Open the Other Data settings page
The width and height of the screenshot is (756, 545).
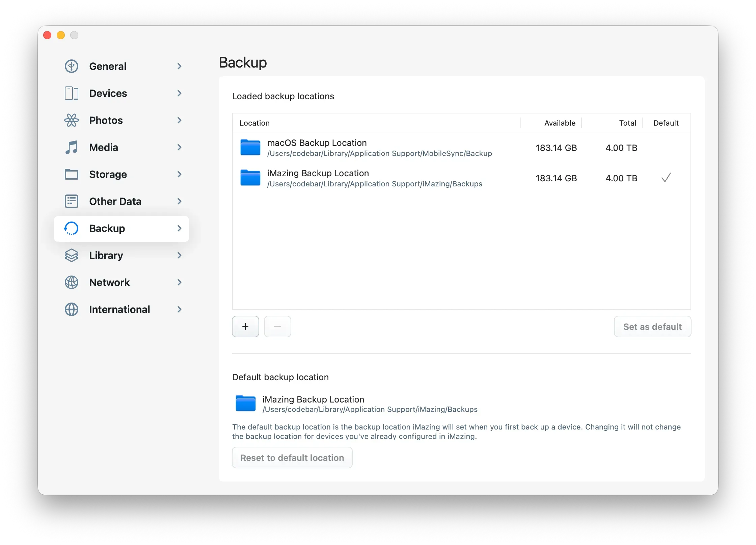115,201
